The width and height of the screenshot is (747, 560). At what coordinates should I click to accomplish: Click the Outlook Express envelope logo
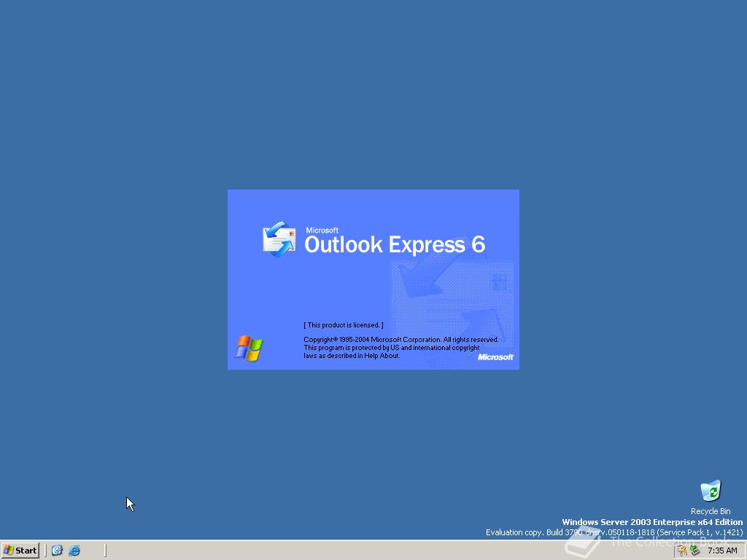279,239
